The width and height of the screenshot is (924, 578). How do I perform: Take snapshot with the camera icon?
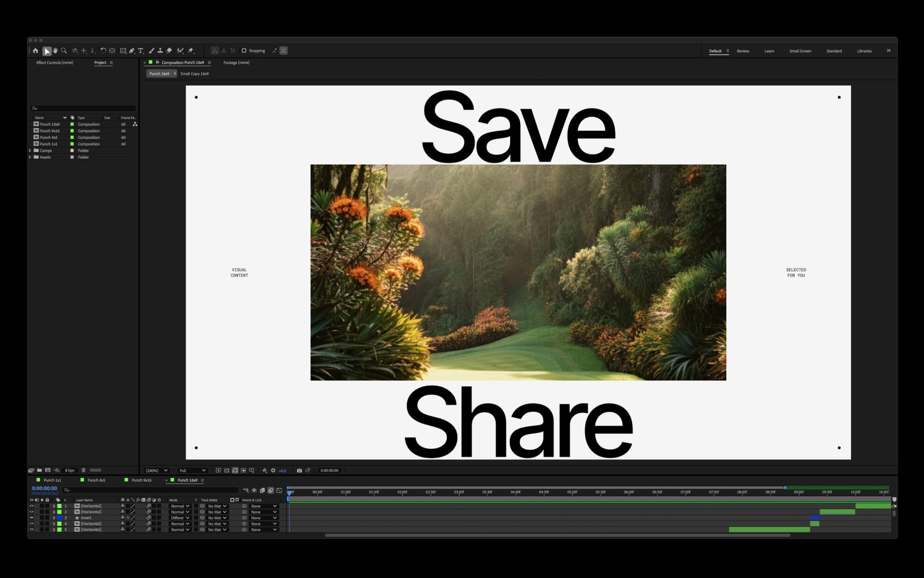[299, 471]
